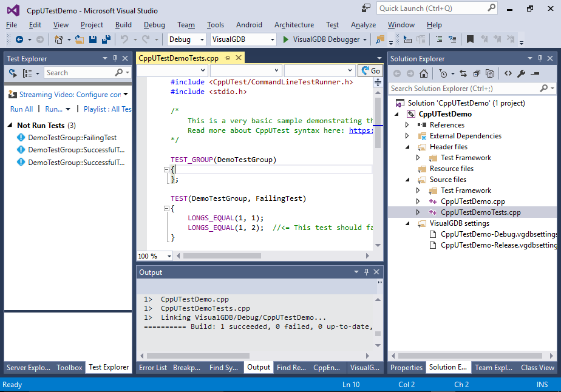Collapse the Not Run Tests group
561x392 pixels.
11,126
